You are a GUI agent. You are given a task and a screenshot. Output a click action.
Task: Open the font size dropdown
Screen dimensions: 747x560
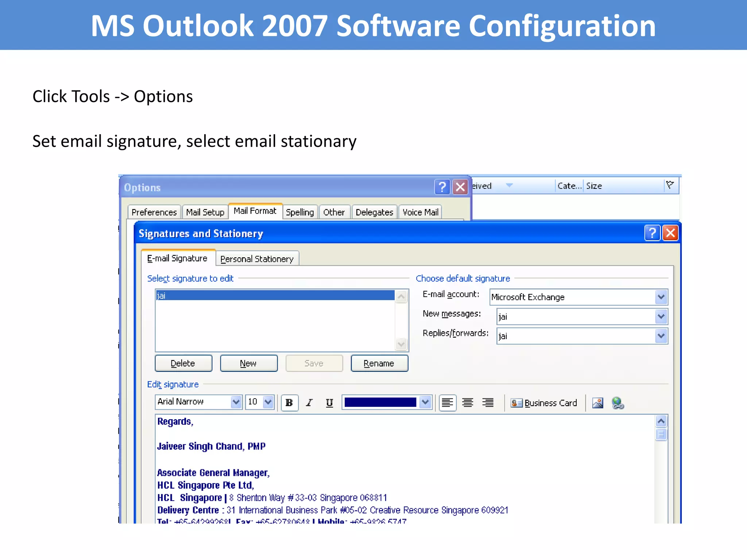point(268,402)
